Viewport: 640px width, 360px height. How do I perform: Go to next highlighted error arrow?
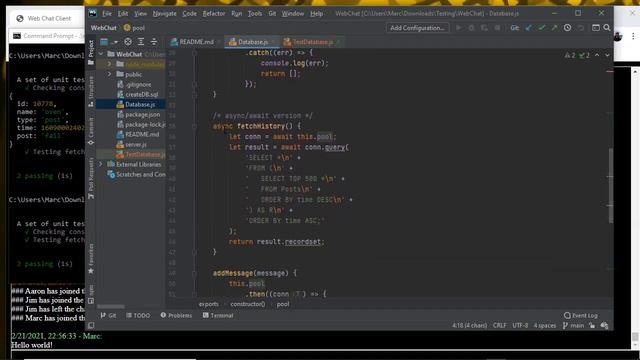[x=607, y=55]
